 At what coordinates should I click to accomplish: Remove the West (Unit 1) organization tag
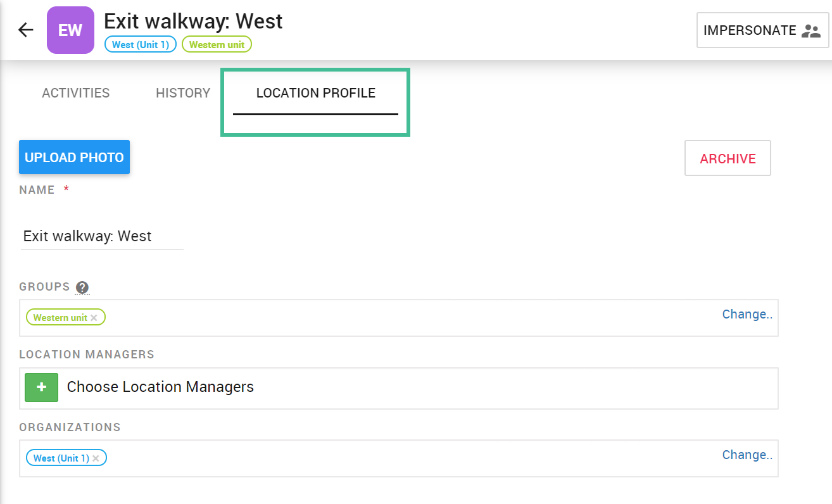click(x=96, y=458)
